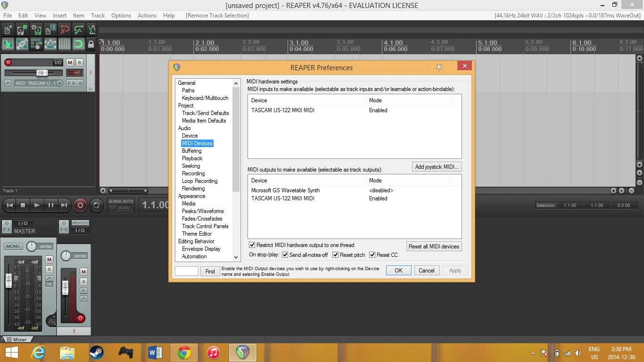
Task: Open the Options menu
Action: 121,15
